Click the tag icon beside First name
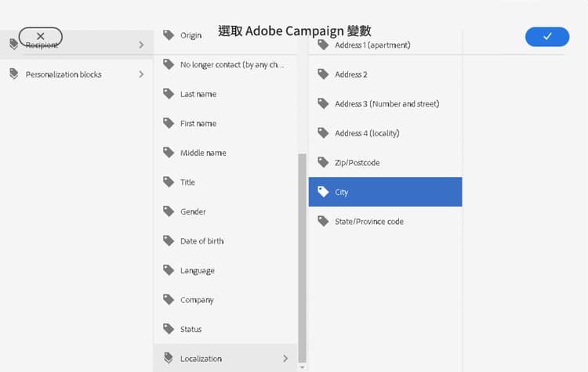Viewport: 588px width, 372px height. pyautogui.click(x=169, y=123)
